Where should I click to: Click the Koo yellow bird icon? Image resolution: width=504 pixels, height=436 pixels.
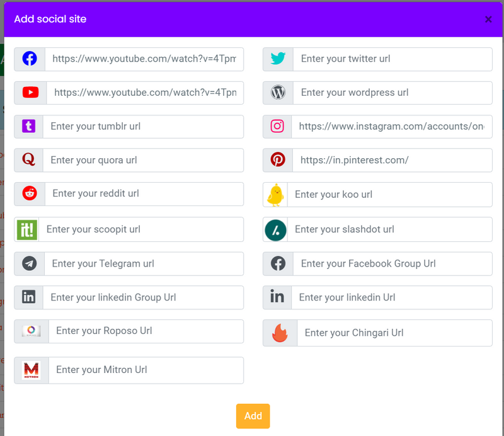[x=275, y=195]
